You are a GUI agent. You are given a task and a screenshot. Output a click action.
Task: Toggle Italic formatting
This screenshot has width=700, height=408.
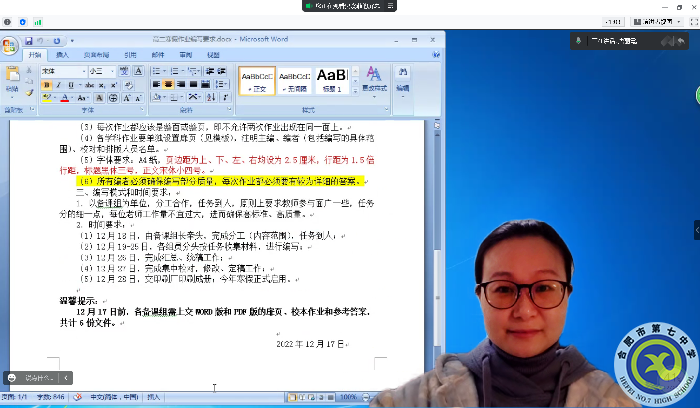(x=57, y=85)
